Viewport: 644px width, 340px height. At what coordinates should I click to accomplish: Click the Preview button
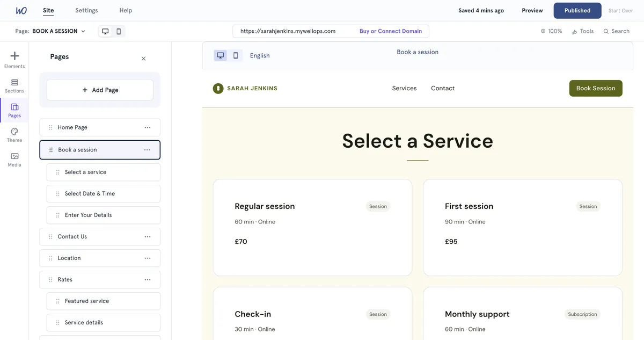[532, 10]
